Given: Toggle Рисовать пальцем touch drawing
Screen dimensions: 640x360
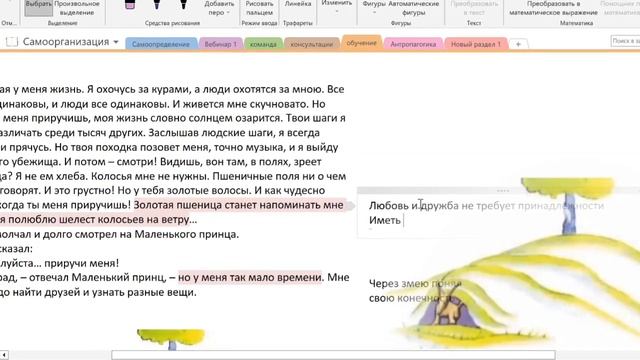Looking at the screenshot, I should pyautogui.click(x=259, y=8).
